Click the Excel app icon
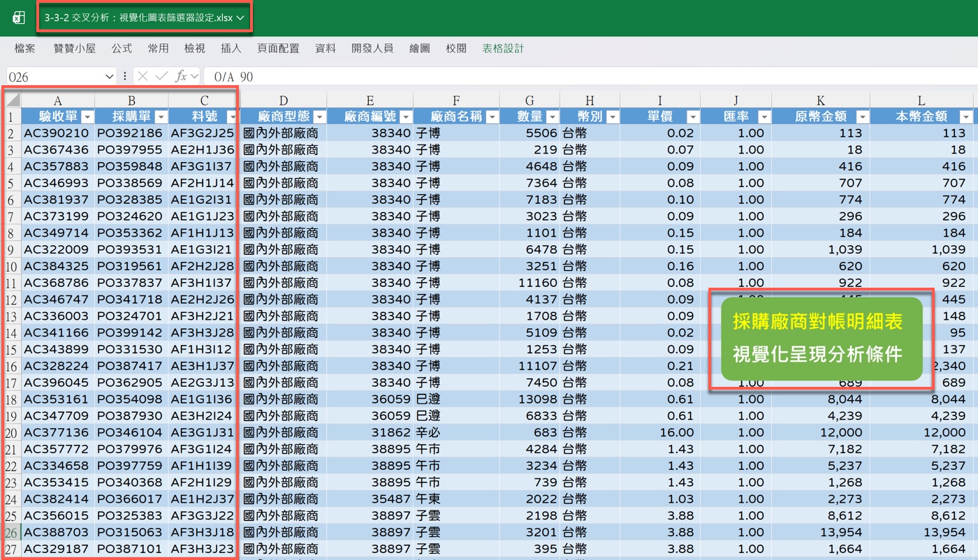Image resolution: width=978 pixels, height=560 pixels. click(19, 18)
